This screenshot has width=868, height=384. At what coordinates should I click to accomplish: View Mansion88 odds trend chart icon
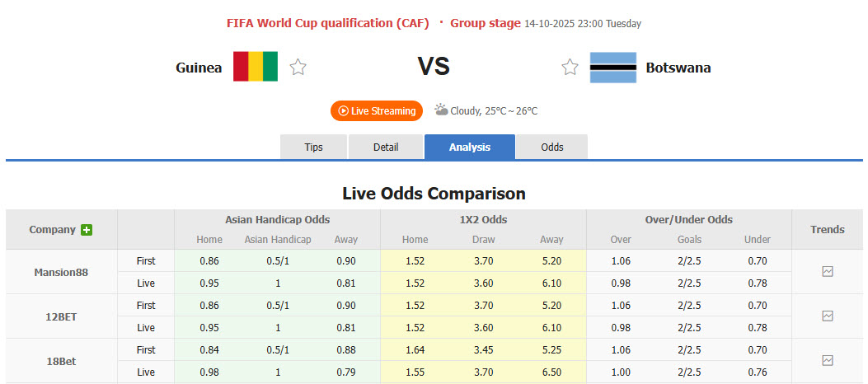828,271
